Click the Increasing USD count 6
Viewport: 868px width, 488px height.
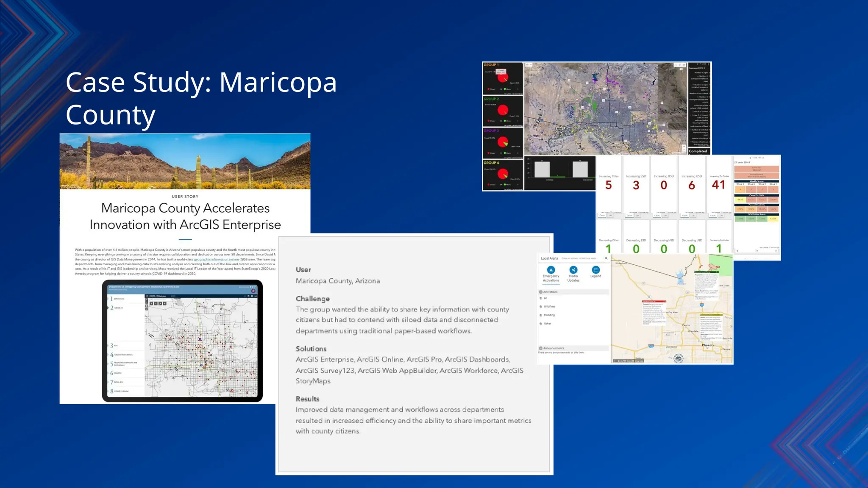[692, 185]
